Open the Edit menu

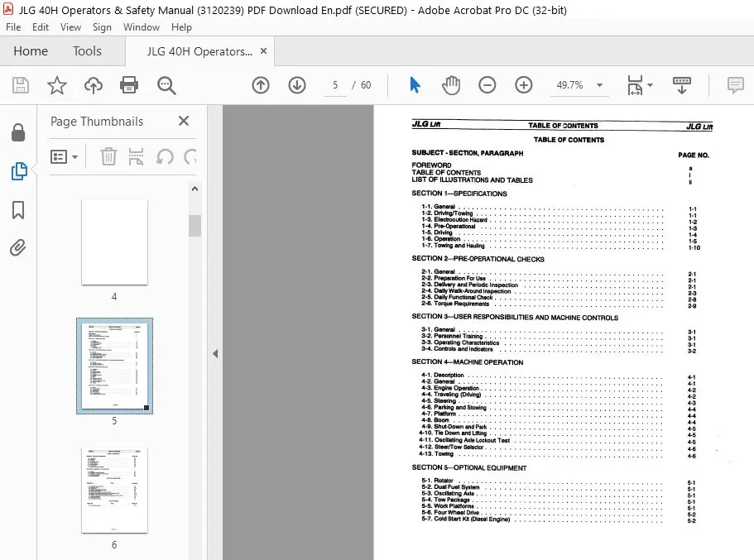pos(41,27)
